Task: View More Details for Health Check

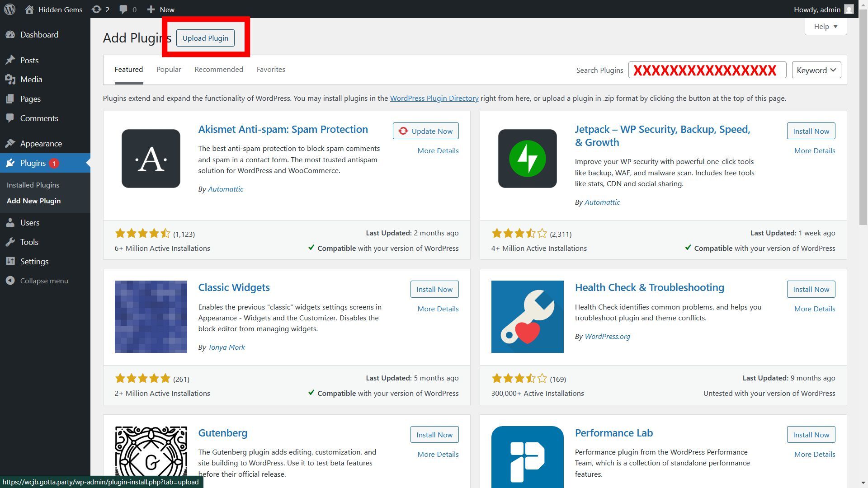Action: click(814, 309)
